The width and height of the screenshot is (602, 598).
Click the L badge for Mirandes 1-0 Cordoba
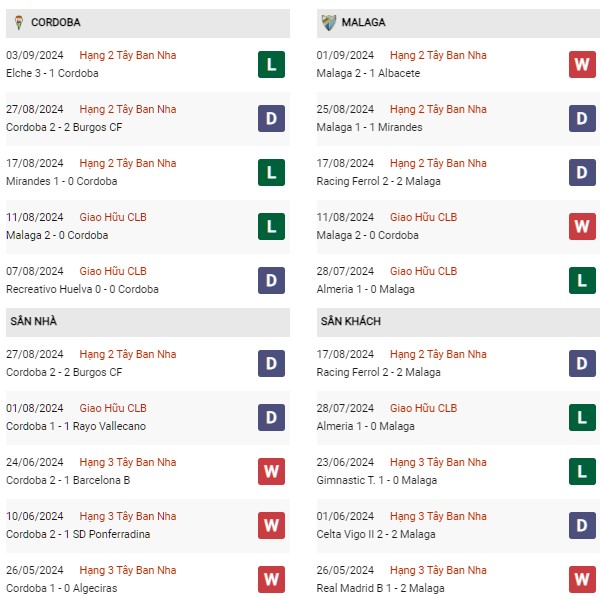pyautogui.click(x=271, y=172)
